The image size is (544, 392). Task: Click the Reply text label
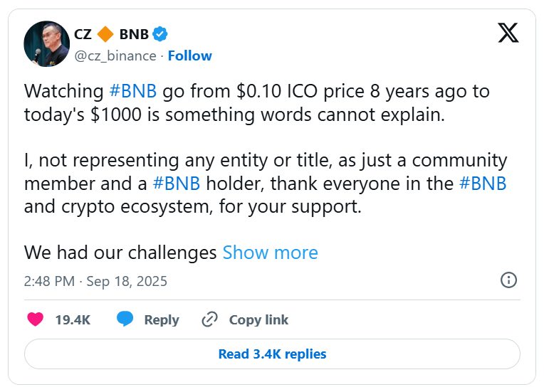162,319
